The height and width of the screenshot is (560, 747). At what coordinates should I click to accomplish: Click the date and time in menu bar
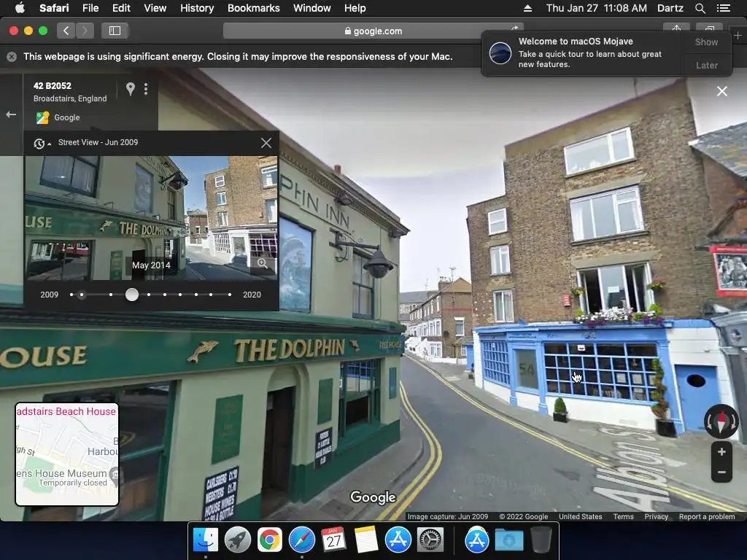pyautogui.click(x=597, y=8)
